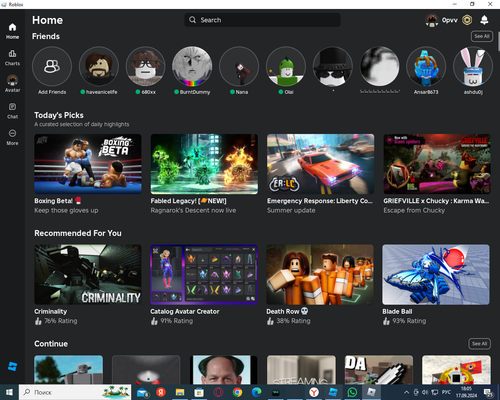The image size is (500, 400).
Task: Open the notifications bell
Action: coord(484,20)
